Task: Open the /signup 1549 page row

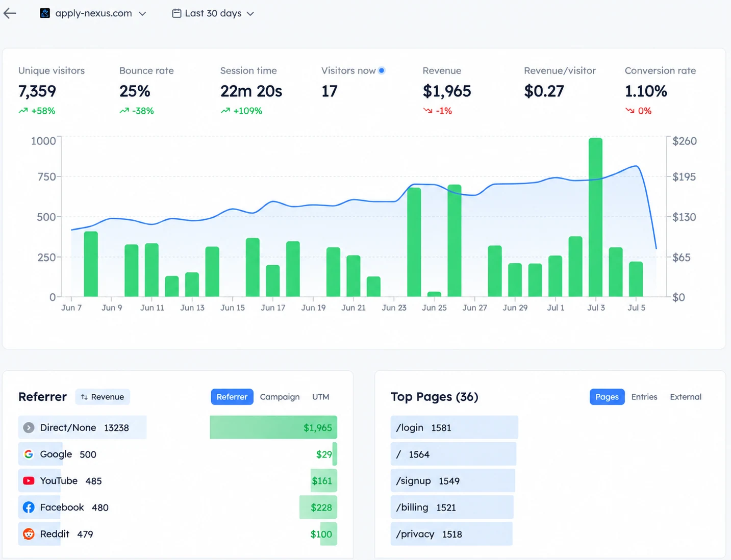Action: 453,480
